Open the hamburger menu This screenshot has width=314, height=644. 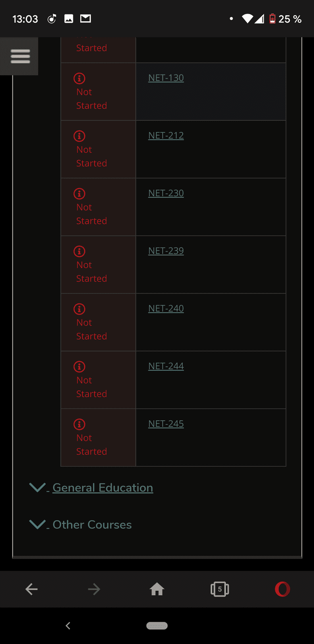(x=20, y=56)
